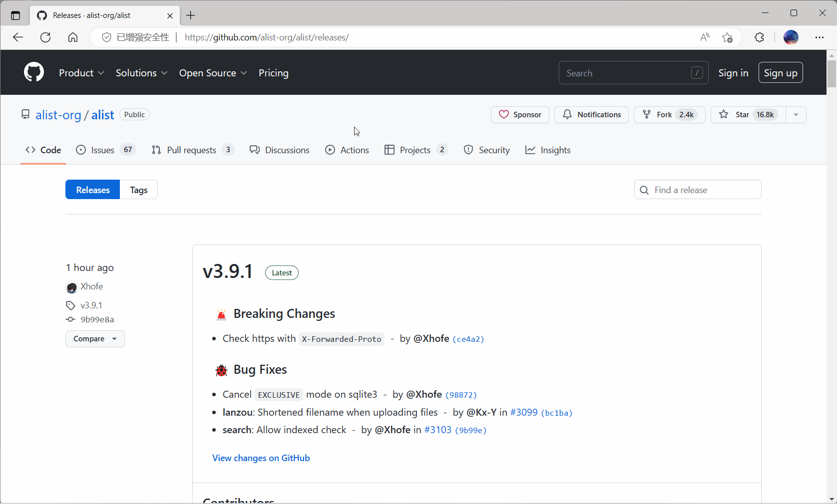The image size is (837, 504).
Task: Open pull request #3103
Action: tap(438, 430)
